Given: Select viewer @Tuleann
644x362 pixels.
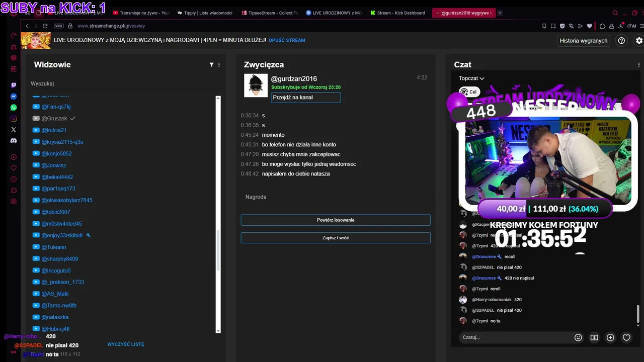Looking at the screenshot, I should coord(49,247).
